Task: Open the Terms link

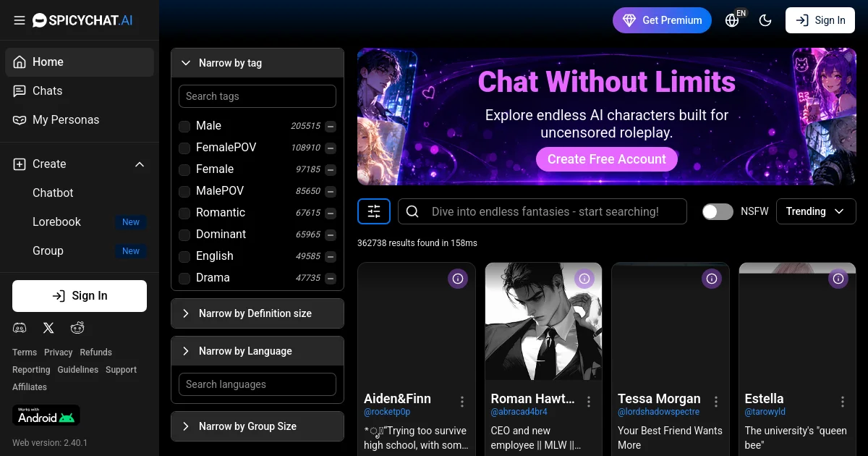Action: [x=25, y=352]
